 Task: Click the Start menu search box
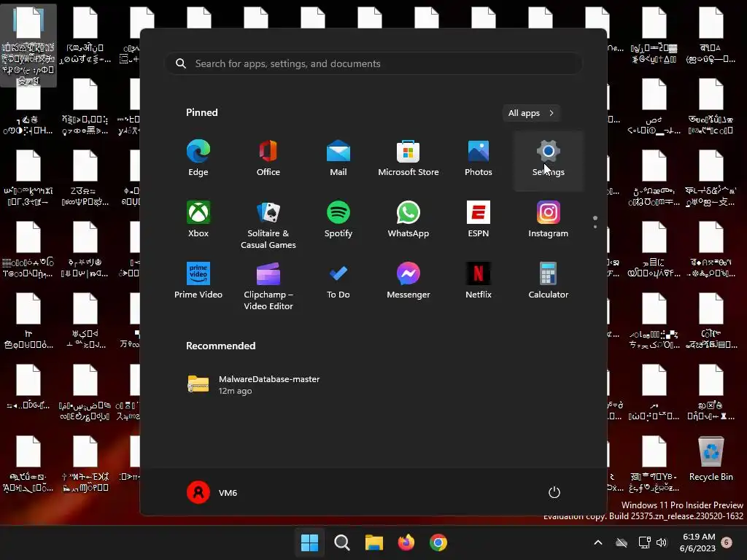click(373, 63)
